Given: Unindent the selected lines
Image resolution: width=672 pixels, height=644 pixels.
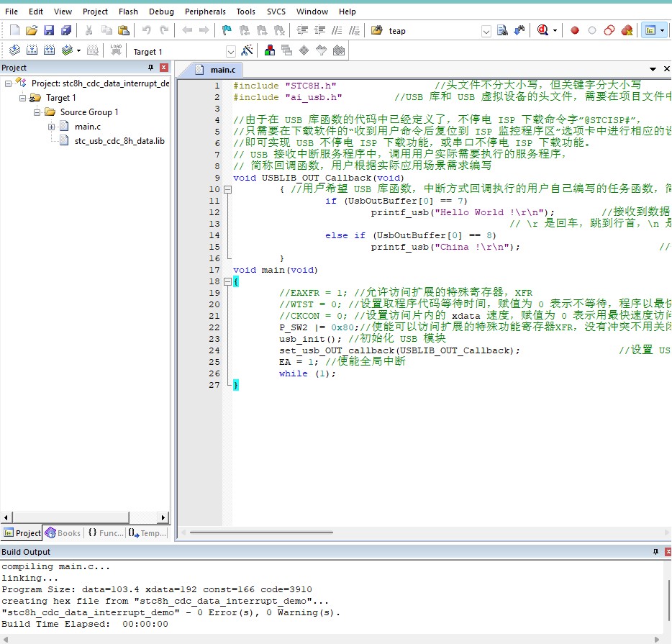Looking at the screenshot, I should pos(319,30).
